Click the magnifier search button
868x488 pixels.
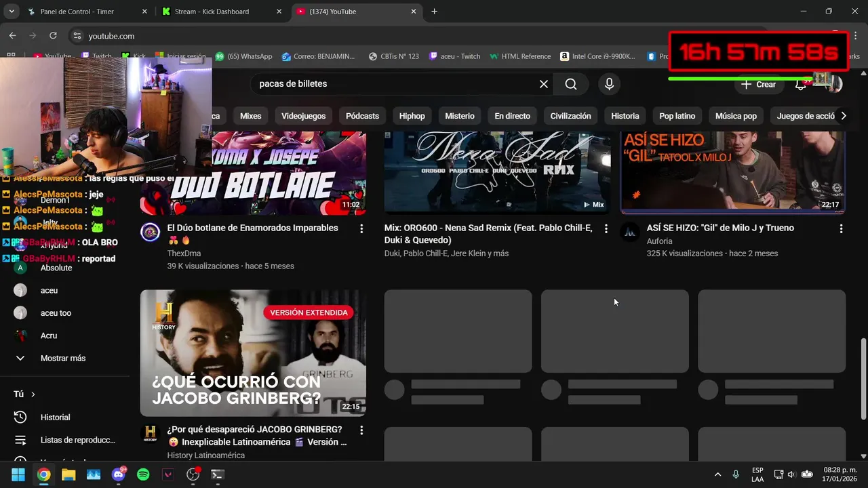coord(571,84)
